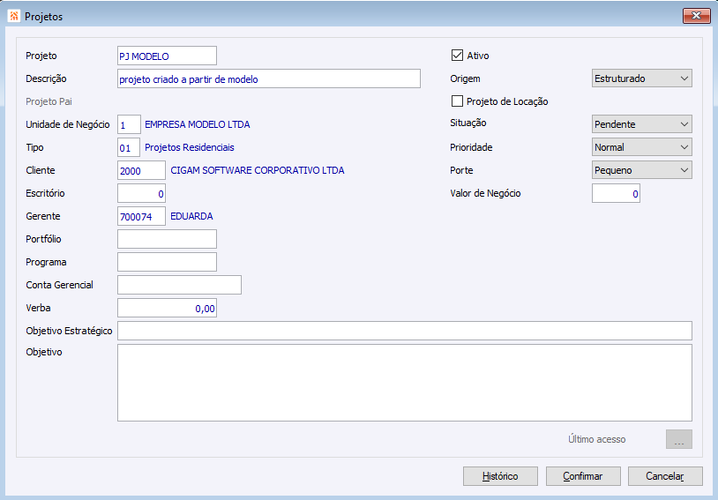Screen dimensions: 718x500
Task: Expand the Prioridade dropdown showing Normal
Action: tap(642, 147)
